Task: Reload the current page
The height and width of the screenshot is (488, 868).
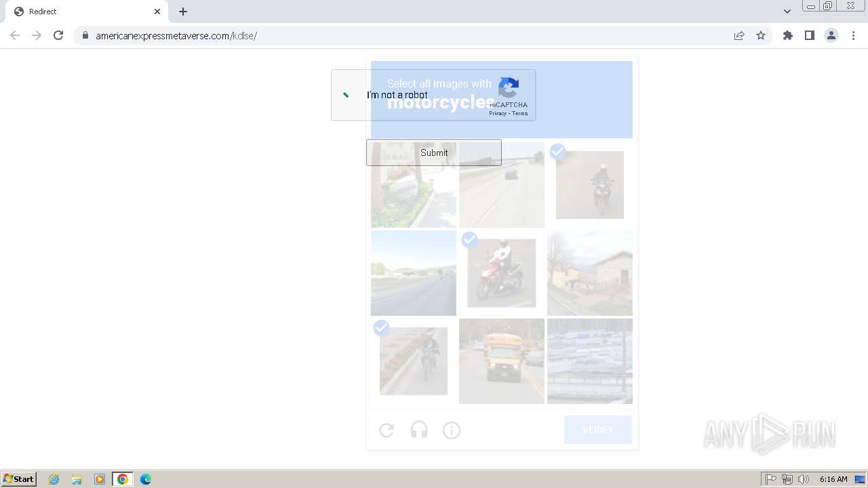Action: point(58,35)
